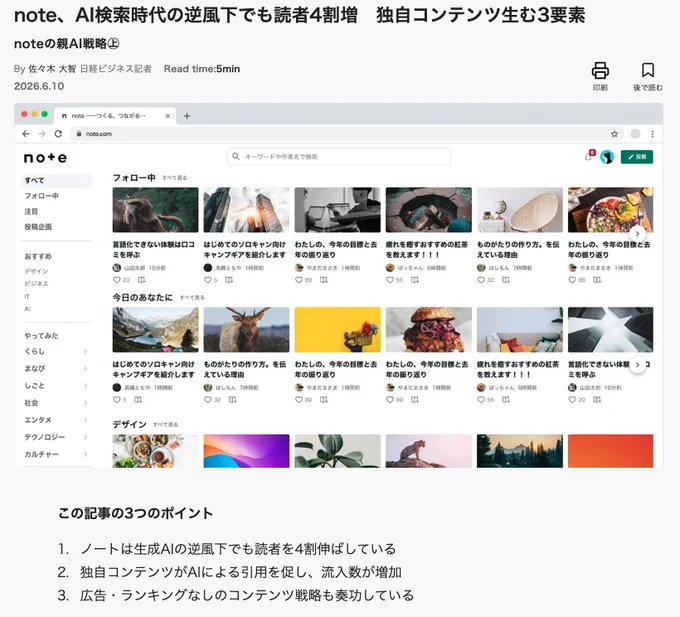
Task: Select すべて in the sidebar
Action: click(57, 180)
